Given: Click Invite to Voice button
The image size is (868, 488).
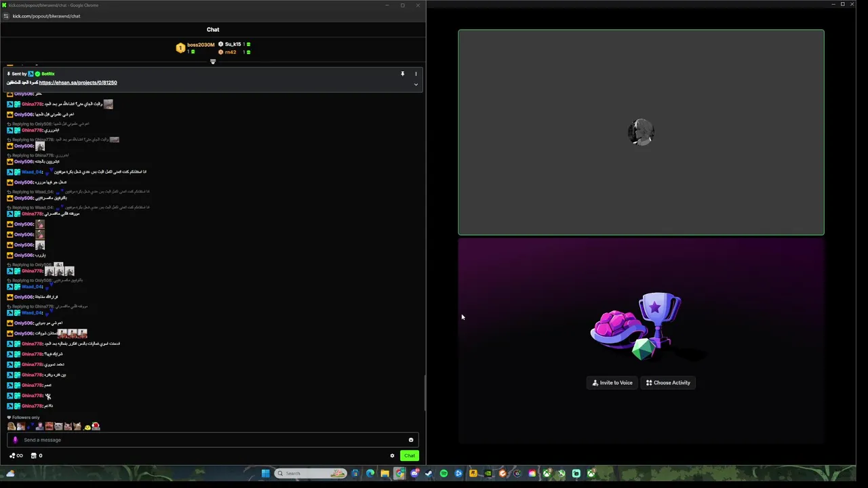Looking at the screenshot, I should coord(612,383).
